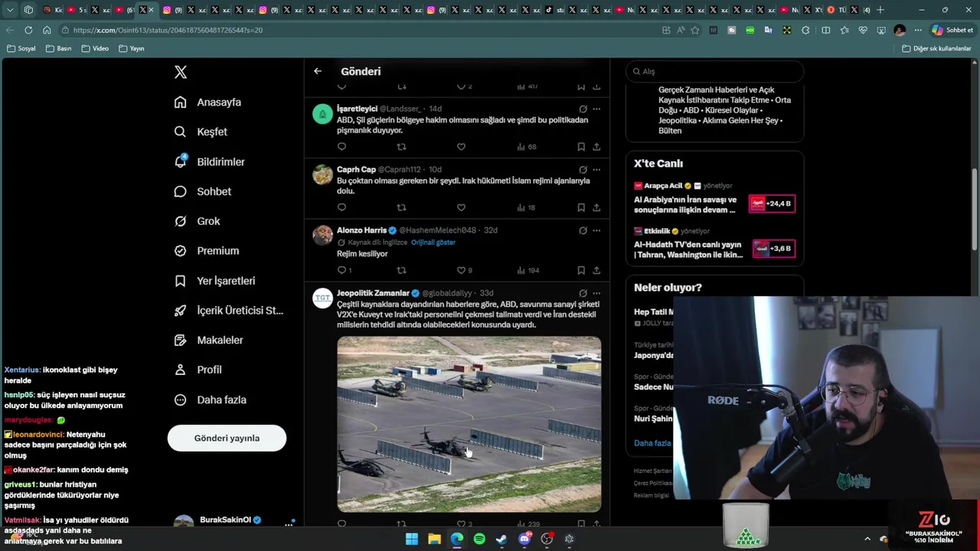980x551 pixels.
Task: Click the Alış search field
Action: pyautogui.click(x=715, y=71)
